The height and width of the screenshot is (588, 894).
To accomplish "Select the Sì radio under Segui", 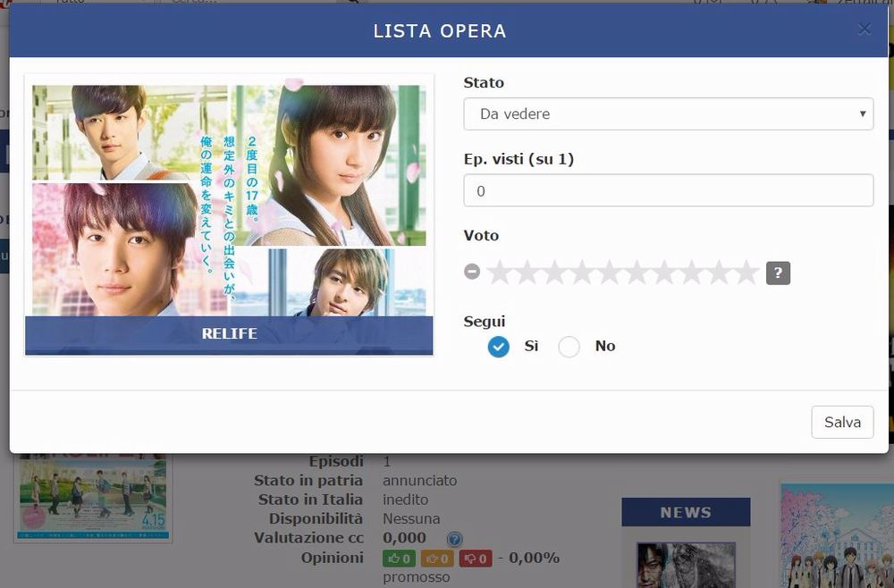I will coord(498,347).
